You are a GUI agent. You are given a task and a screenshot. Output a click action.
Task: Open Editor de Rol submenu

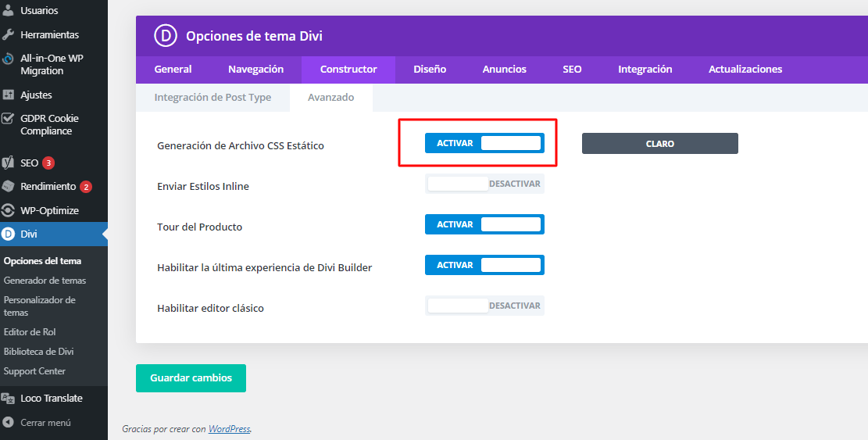click(x=30, y=332)
